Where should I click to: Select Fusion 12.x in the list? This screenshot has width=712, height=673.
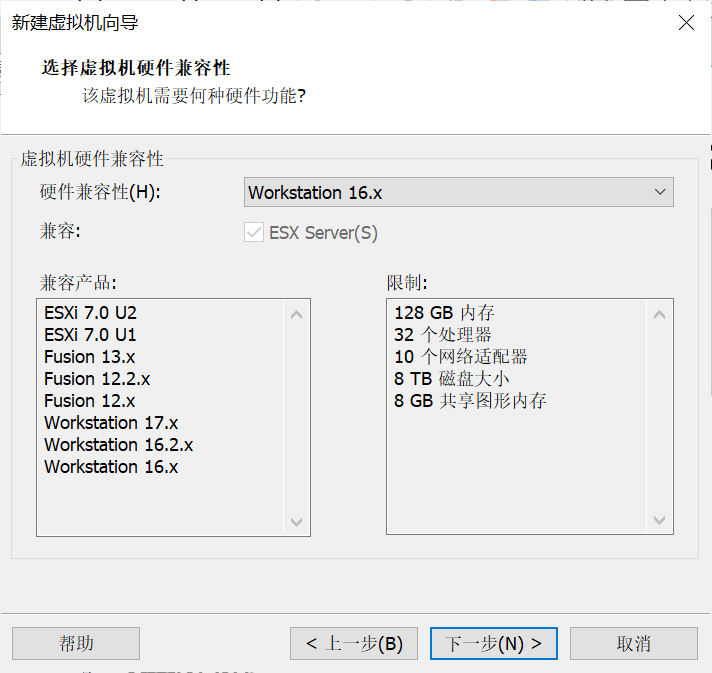coord(89,401)
